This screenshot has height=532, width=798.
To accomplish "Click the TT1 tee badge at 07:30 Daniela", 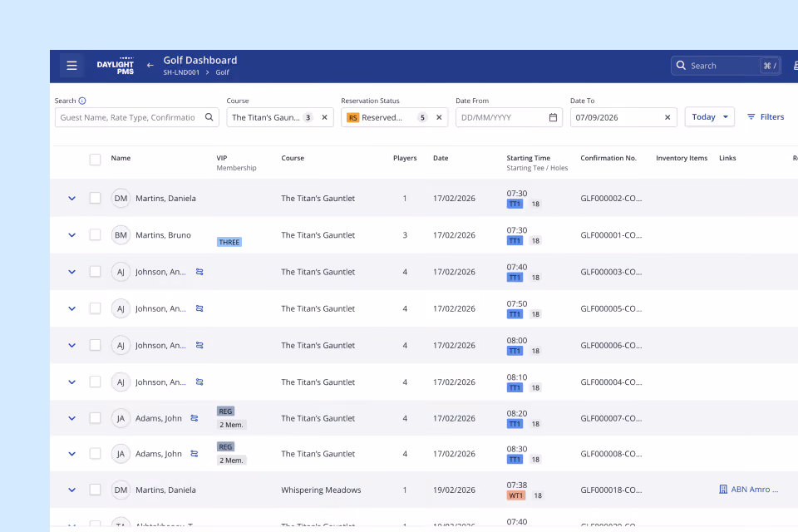I will coord(515,204).
